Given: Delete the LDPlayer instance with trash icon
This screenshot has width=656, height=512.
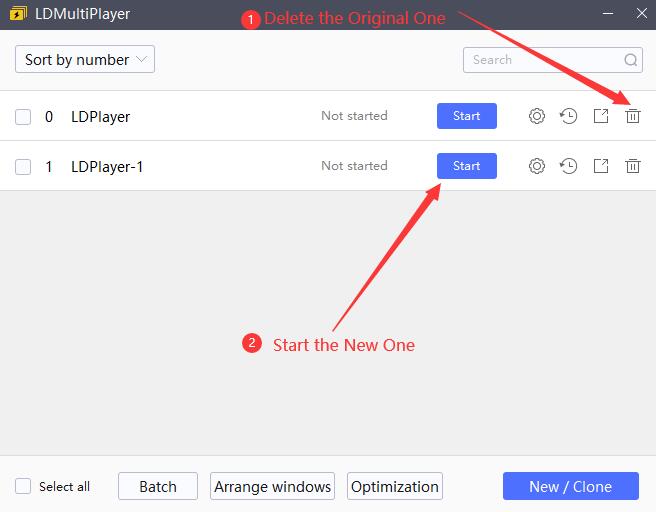Looking at the screenshot, I should click(633, 116).
